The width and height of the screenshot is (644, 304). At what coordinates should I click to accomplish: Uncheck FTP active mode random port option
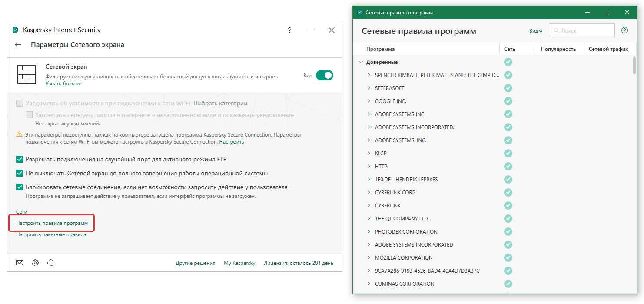[20, 159]
